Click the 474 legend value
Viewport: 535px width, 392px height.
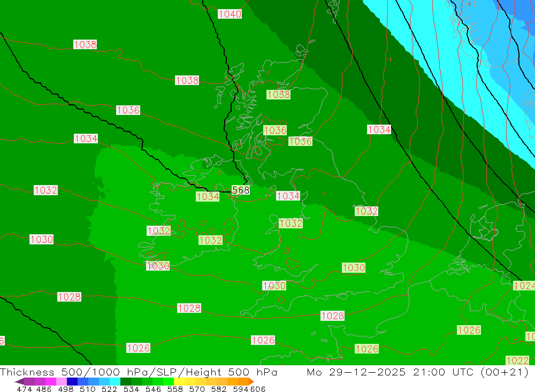tap(24, 389)
